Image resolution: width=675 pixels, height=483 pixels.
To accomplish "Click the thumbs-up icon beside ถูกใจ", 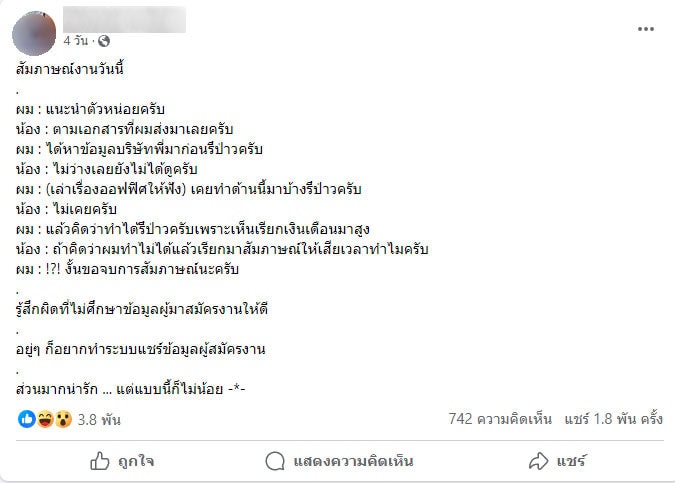I will (x=100, y=461).
